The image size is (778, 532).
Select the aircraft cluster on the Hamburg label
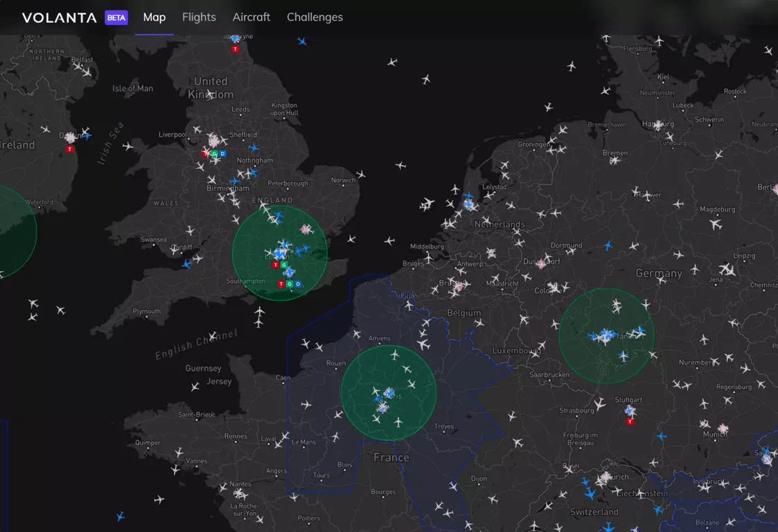(x=659, y=125)
